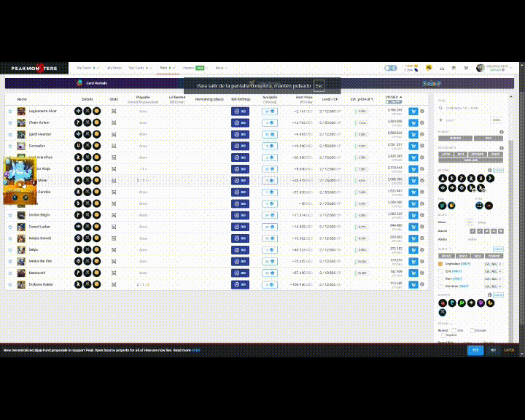
Task: Show info icon for Nalara Geinek
Action: pos(422,238)
